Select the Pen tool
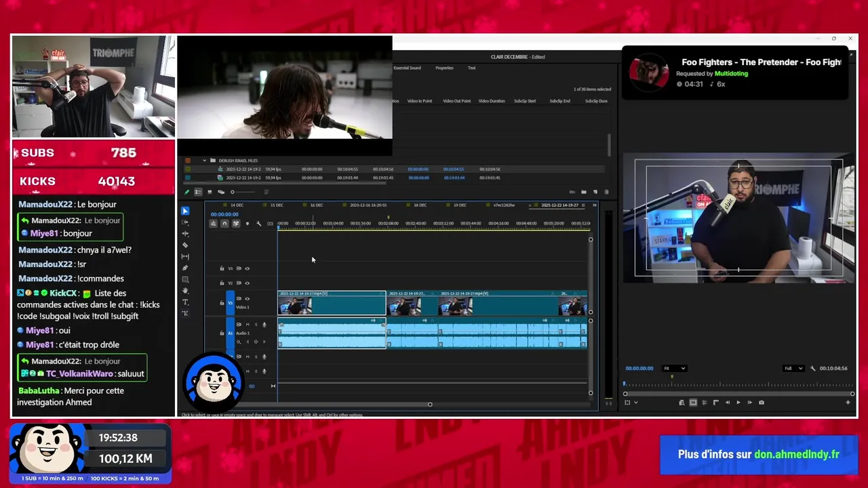Screen dimensions: 868x488 pos(185,268)
